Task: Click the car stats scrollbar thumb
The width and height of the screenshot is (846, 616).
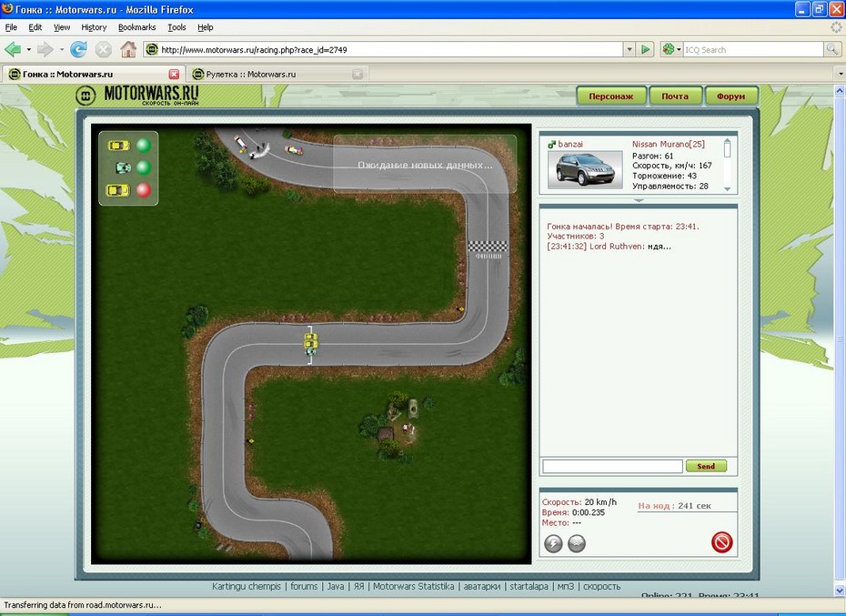Action: [x=728, y=148]
